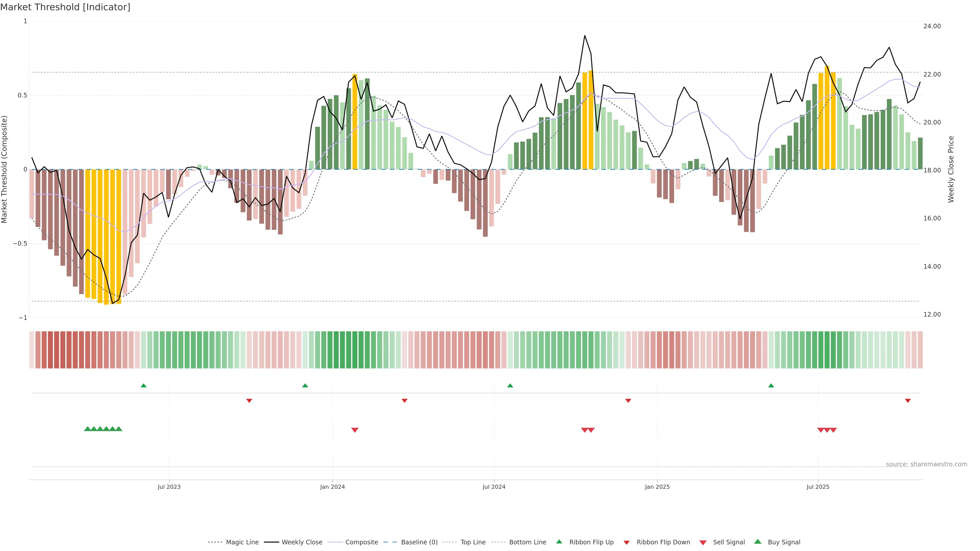Toggle the Magic Line legend entry
This screenshot has height=551, width=980.
point(242,542)
